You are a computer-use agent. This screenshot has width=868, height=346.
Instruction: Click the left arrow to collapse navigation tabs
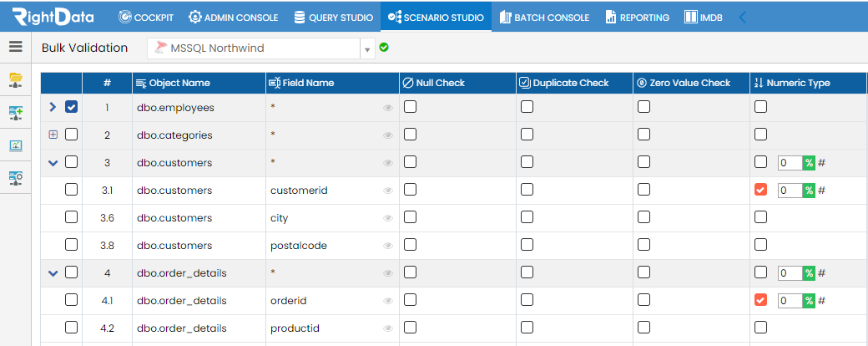tap(743, 18)
